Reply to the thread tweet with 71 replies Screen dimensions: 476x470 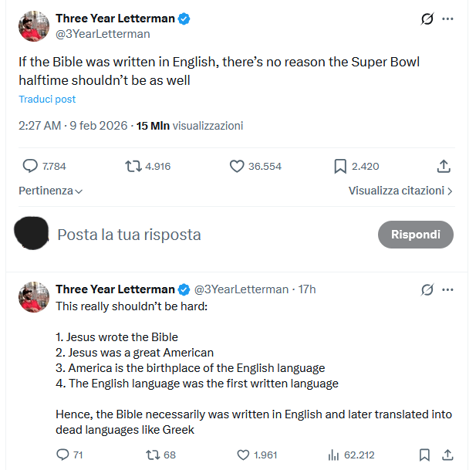point(63,455)
